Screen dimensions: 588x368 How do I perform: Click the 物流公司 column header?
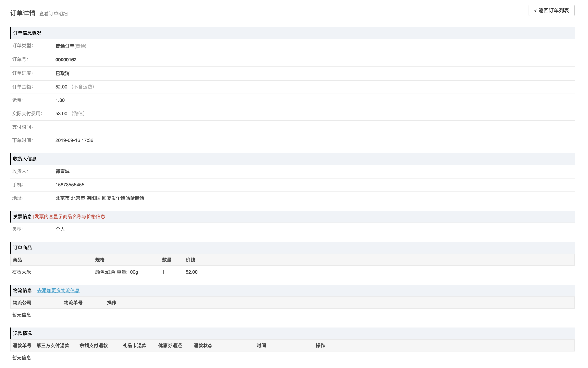coord(22,303)
